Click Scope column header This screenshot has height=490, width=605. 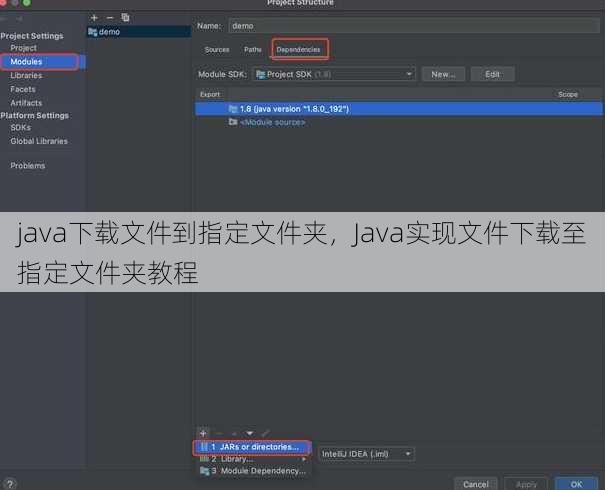click(x=568, y=95)
